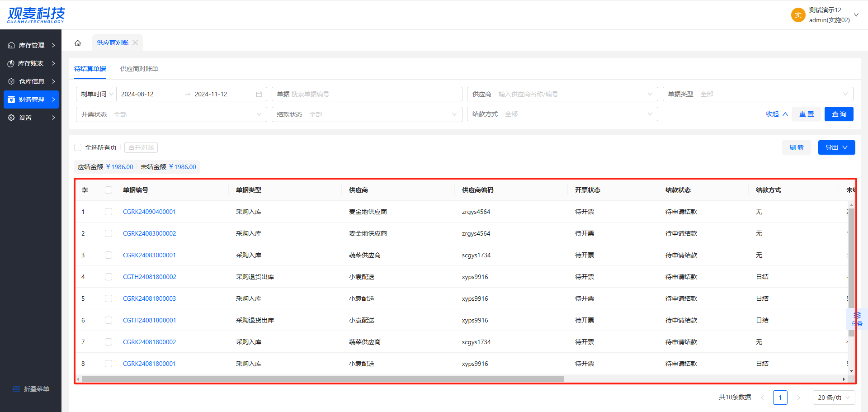Expand 财务管理 menu
Image resolution: width=868 pixels, height=412 pixels.
(x=31, y=99)
